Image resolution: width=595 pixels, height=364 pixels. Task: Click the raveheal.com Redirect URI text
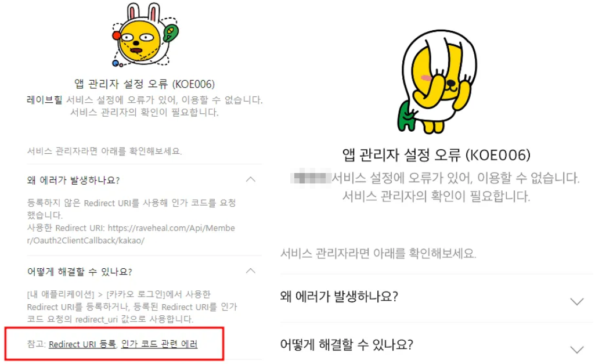tap(131, 234)
